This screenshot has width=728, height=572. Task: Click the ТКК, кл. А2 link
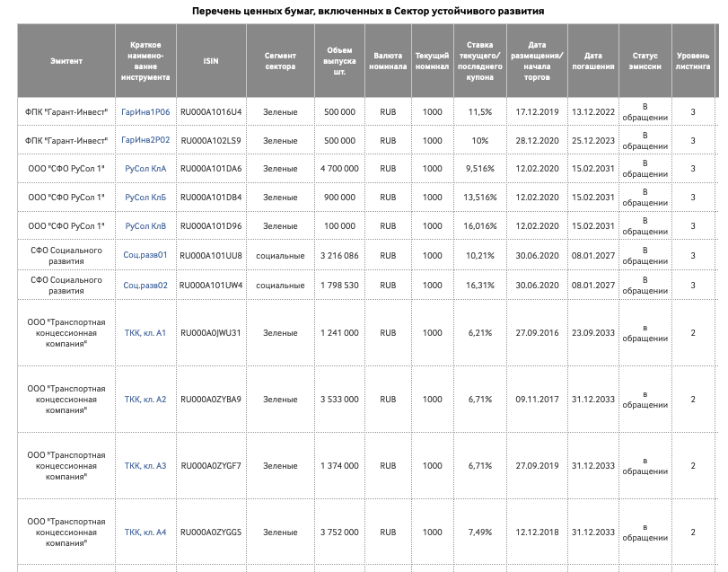145,400
